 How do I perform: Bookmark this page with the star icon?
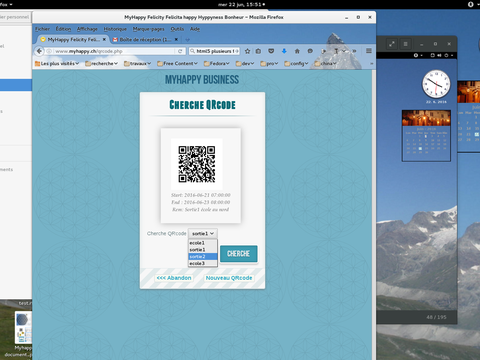point(247,51)
